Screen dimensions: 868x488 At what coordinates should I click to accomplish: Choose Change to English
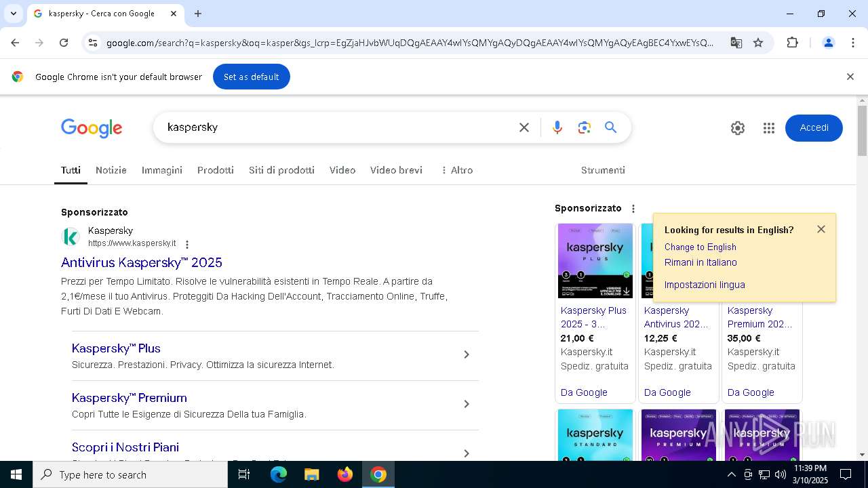[700, 247]
